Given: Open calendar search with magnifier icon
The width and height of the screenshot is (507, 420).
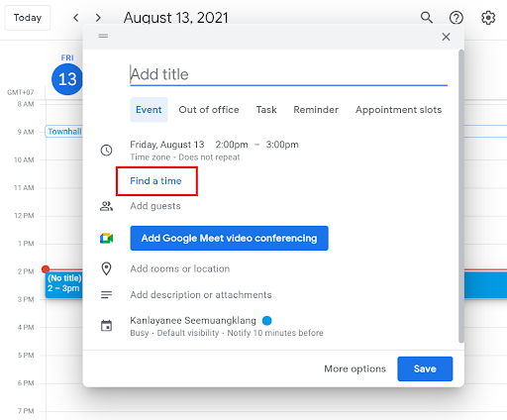Looking at the screenshot, I should coord(427,18).
